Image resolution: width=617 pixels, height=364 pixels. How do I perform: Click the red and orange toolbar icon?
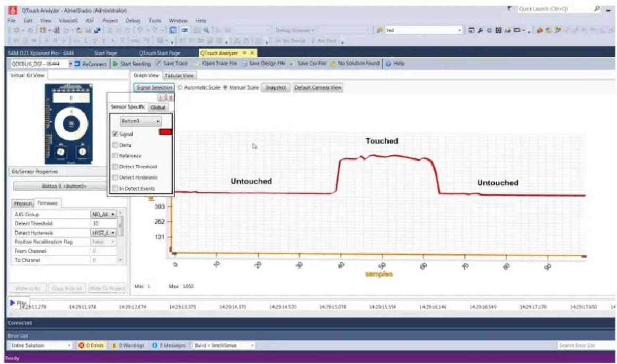click(540, 30)
